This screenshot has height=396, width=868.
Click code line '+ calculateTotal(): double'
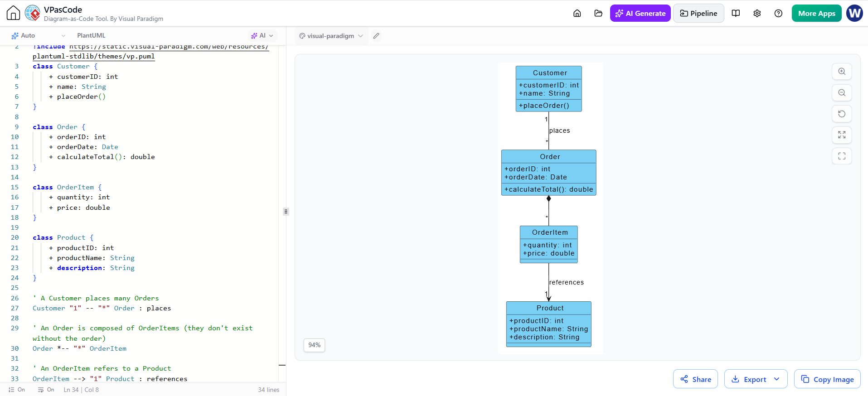[x=102, y=157]
